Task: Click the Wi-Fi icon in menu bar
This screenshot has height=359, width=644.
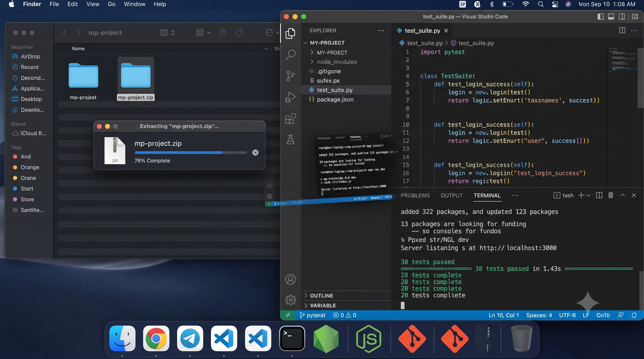Action: 526,4
